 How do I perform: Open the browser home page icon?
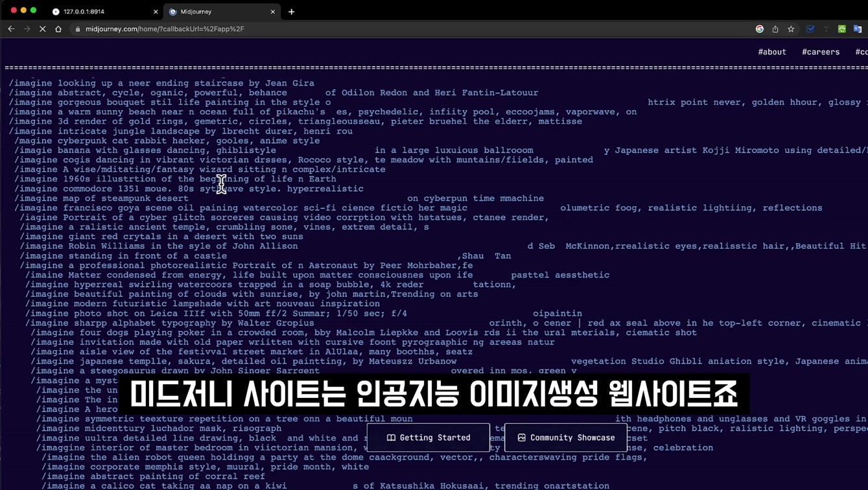pyautogui.click(x=58, y=29)
